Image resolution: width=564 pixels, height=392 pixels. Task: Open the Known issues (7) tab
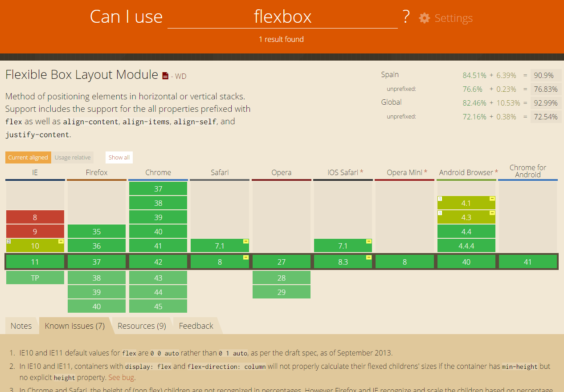coord(75,326)
